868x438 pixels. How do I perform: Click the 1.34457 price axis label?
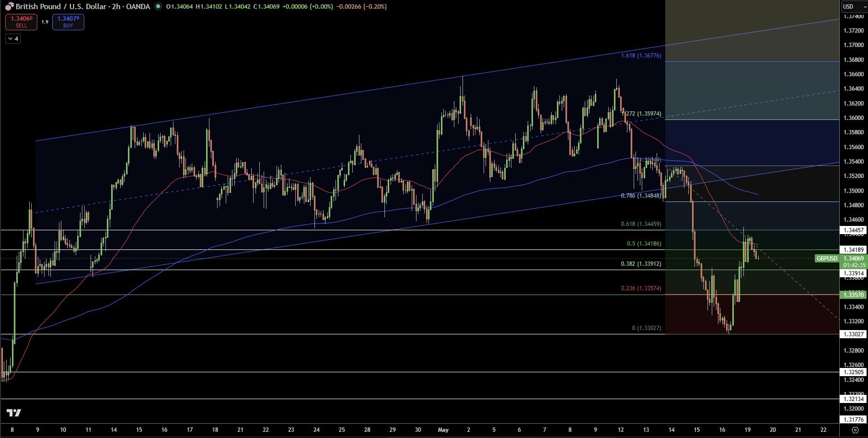point(854,230)
